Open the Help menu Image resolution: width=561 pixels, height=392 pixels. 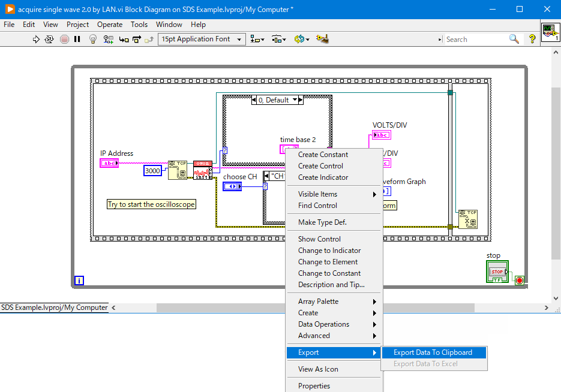198,25
